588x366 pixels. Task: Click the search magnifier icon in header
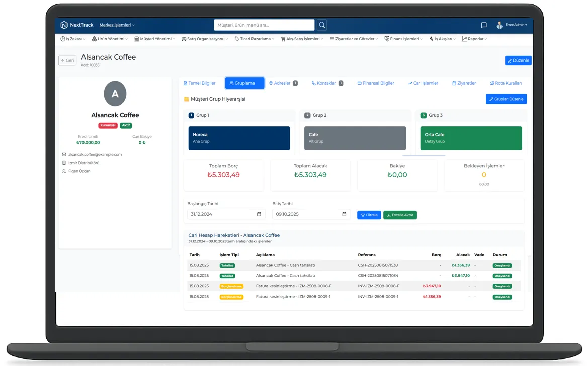[322, 25]
